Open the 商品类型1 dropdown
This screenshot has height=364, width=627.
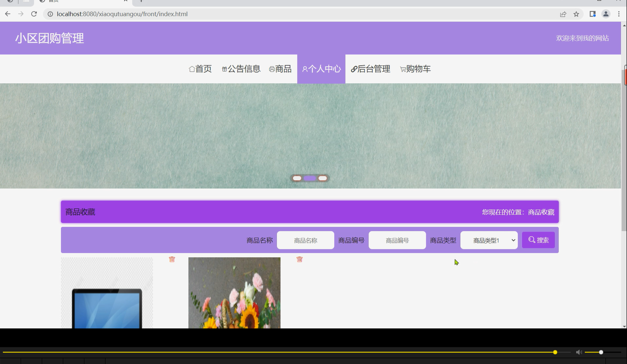(489, 240)
